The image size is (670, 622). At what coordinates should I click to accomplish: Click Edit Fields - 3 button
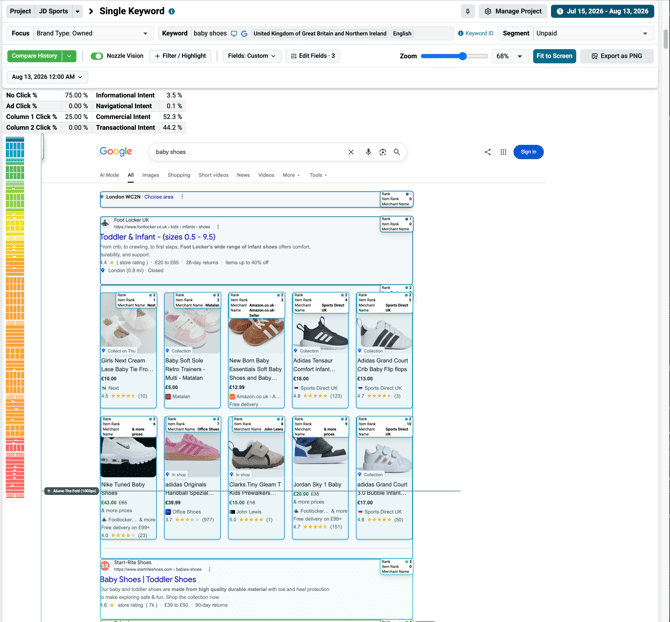[x=313, y=56]
